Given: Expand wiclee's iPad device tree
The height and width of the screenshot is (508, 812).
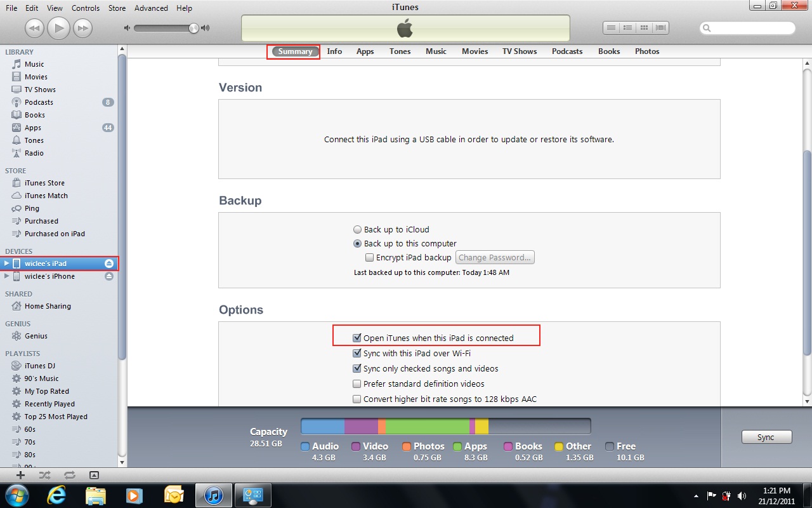Looking at the screenshot, I should coord(6,264).
